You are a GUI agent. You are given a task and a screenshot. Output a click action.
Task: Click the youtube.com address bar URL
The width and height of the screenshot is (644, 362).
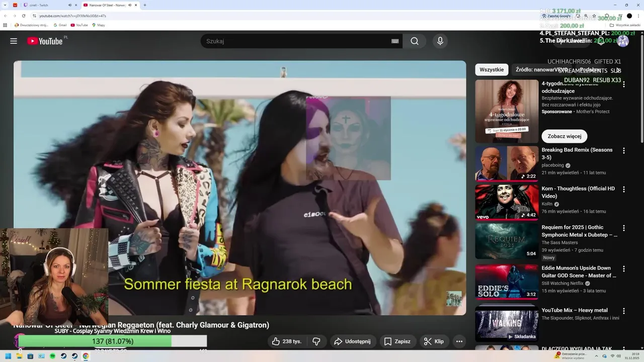click(x=72, y=16)
